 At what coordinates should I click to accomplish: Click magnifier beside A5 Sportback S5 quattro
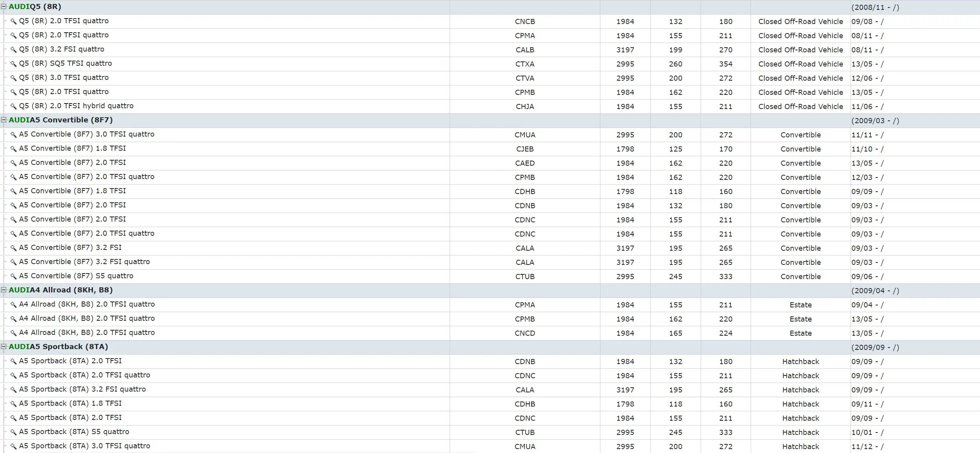click(x=13, y=433)
